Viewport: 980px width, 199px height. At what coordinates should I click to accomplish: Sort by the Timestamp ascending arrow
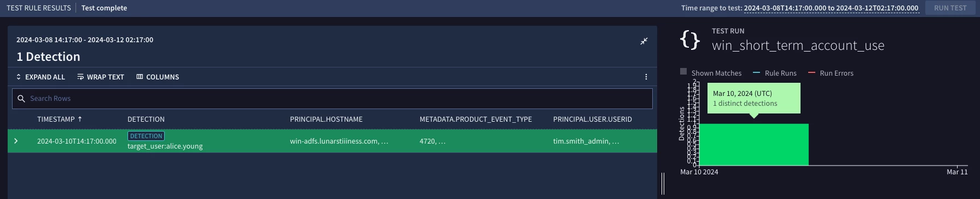[x=80, y=119]
